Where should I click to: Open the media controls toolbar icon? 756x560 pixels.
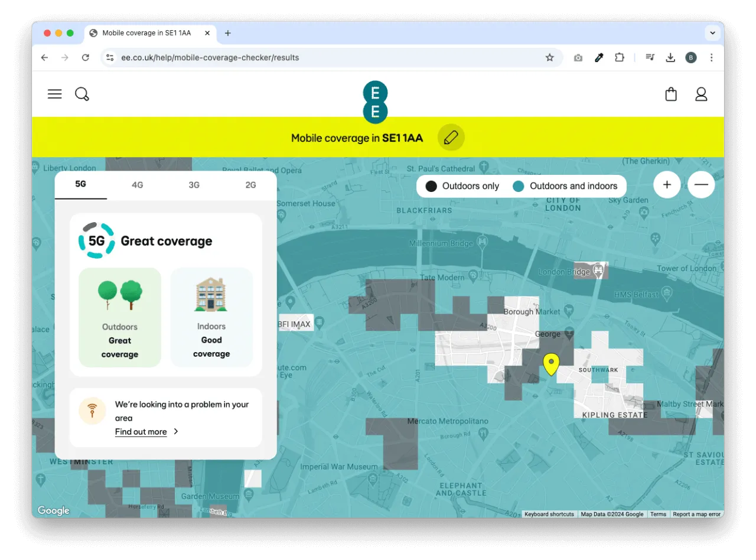click(x=650, y=57)
